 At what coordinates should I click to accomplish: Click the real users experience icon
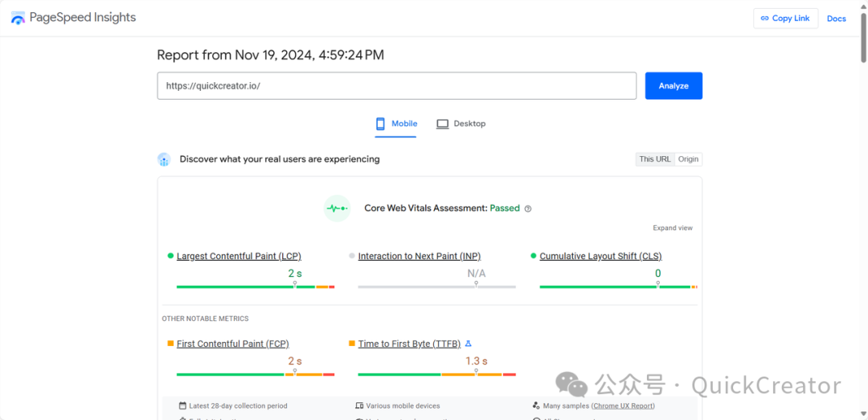(x=164, y=159)
